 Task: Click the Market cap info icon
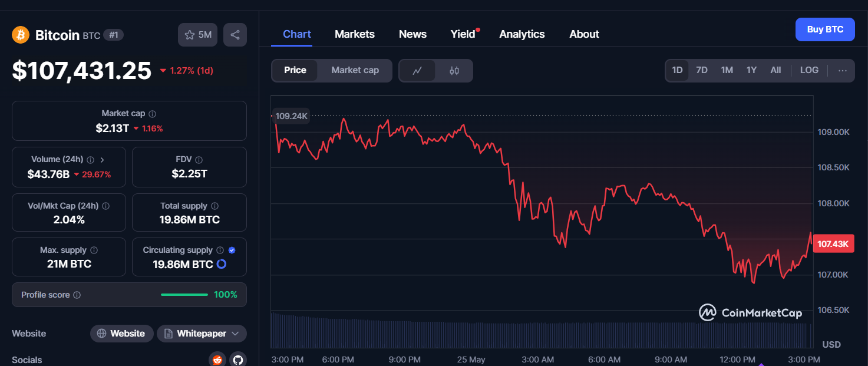(x=153, y=114)
